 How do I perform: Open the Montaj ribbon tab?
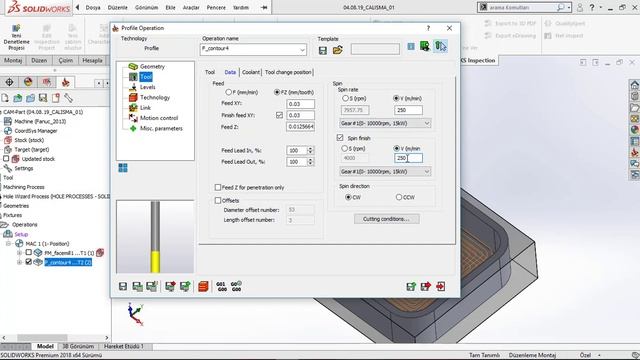coord(13,60)
